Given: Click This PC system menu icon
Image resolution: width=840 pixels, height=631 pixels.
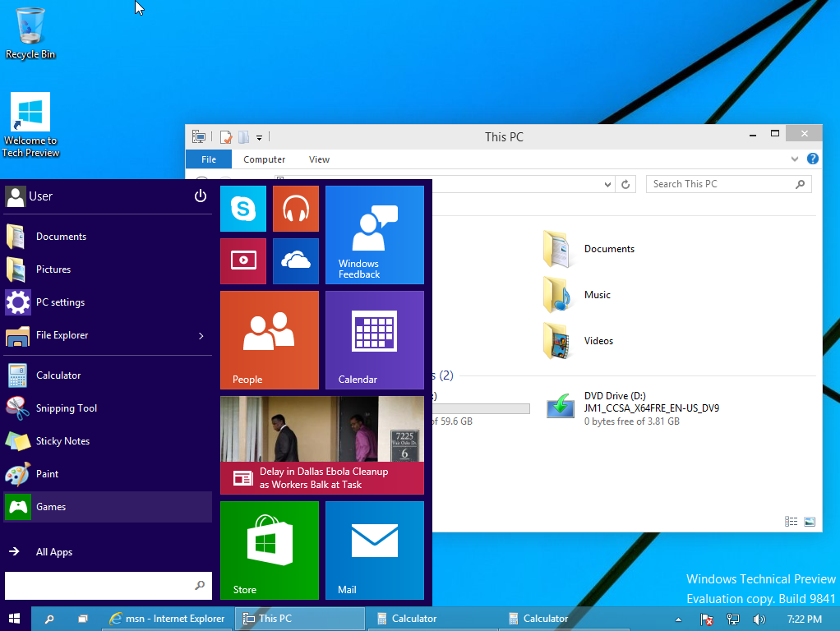Looking at the screenshot, I should 199,137.
